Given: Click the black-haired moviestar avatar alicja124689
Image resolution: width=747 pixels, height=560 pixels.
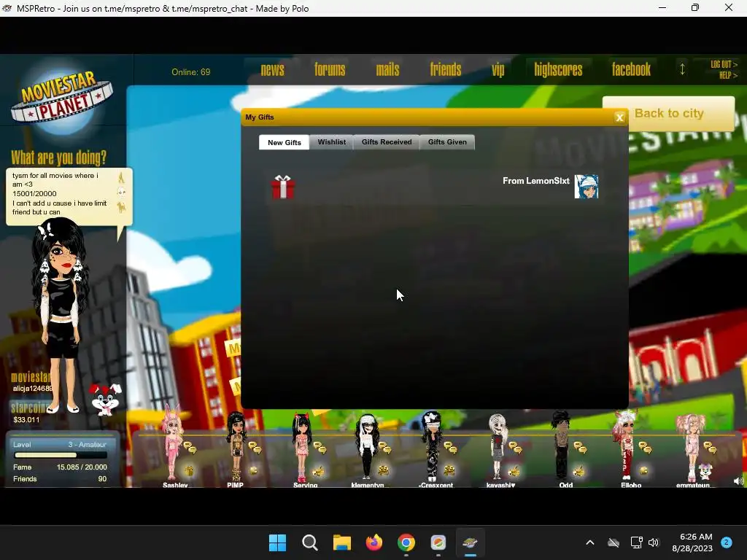Looking at the screenshot, I should point(60,314).
